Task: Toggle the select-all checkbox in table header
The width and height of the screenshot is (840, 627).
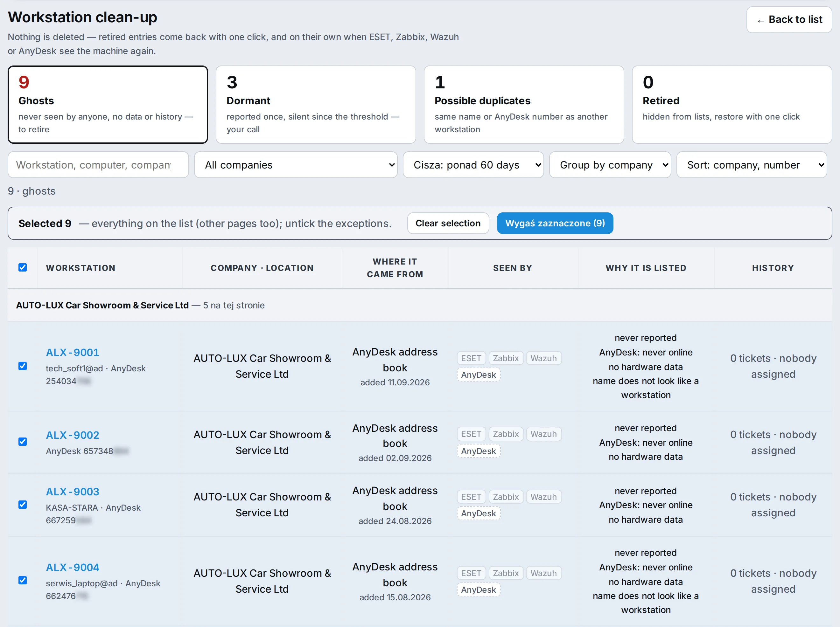Action: tap(23, 268)
